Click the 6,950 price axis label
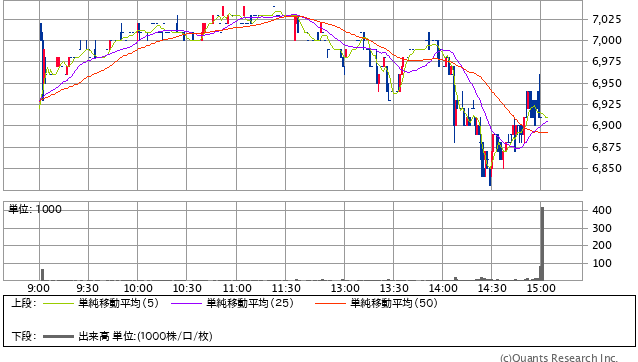 (x=607, y=83)
